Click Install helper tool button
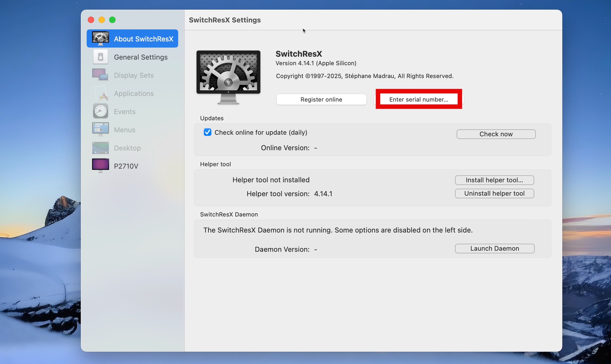611x364 pixels. [x=494, y=180]
